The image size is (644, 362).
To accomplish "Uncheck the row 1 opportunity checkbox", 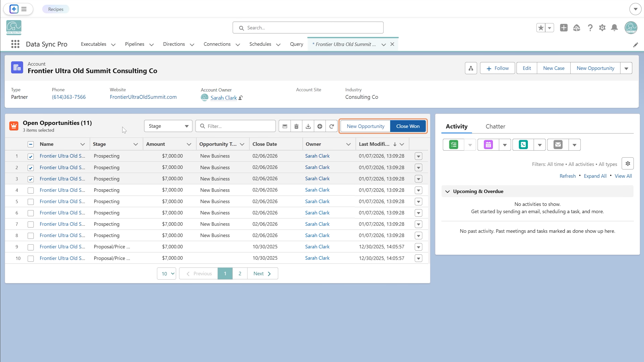I will click(x=31, y=156).
